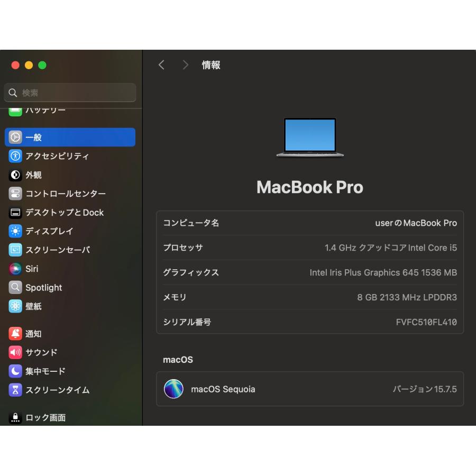Click the プロセッサ label
This screenshot has width=476, height=476.
pos(183,248)
